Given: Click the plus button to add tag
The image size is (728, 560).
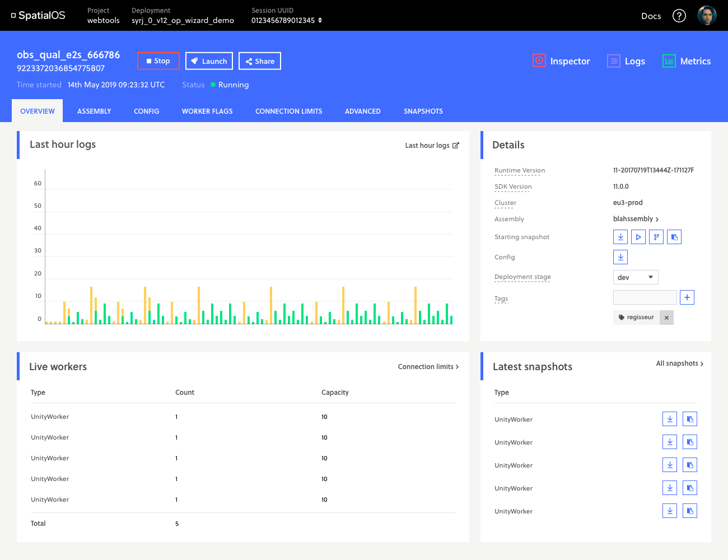Looking at the screenshot, I should pyautogui.click(x=687, y=297).
